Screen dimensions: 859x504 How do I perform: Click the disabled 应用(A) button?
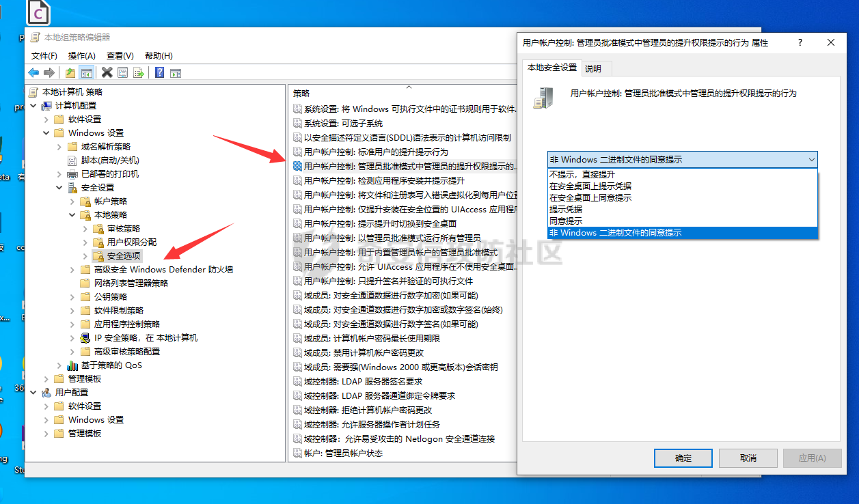(x=812, y=458)
